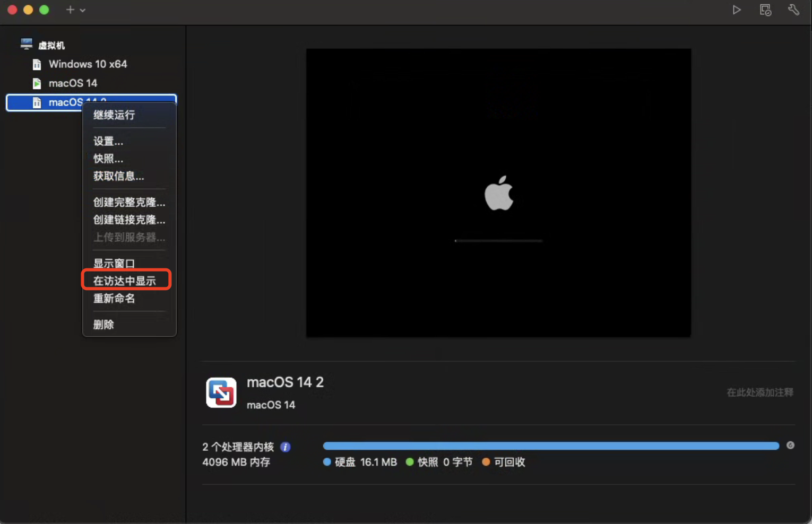
Task: Click the 4096 MB 内存 text
Action: pyautogui.click(x=236, y=462)
